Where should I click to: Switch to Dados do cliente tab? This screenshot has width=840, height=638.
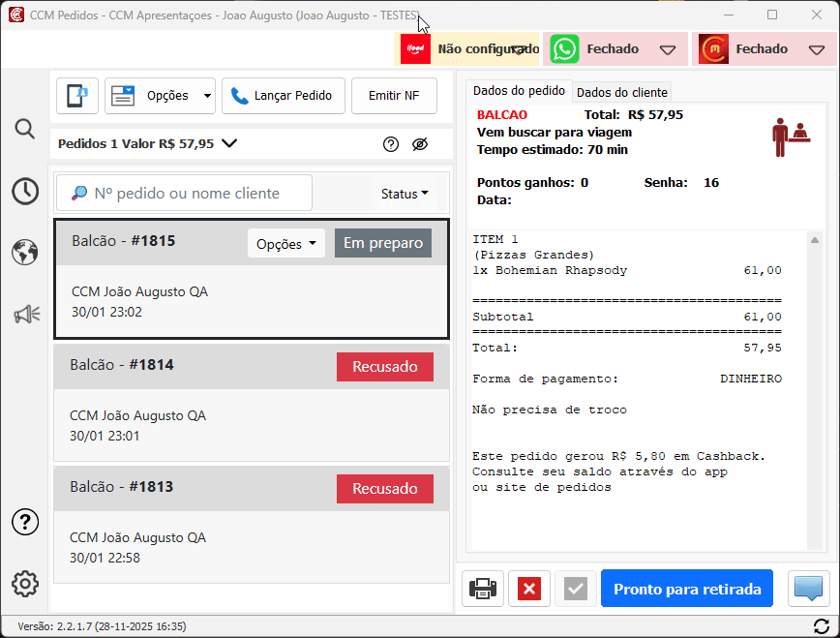pos(621,92)
